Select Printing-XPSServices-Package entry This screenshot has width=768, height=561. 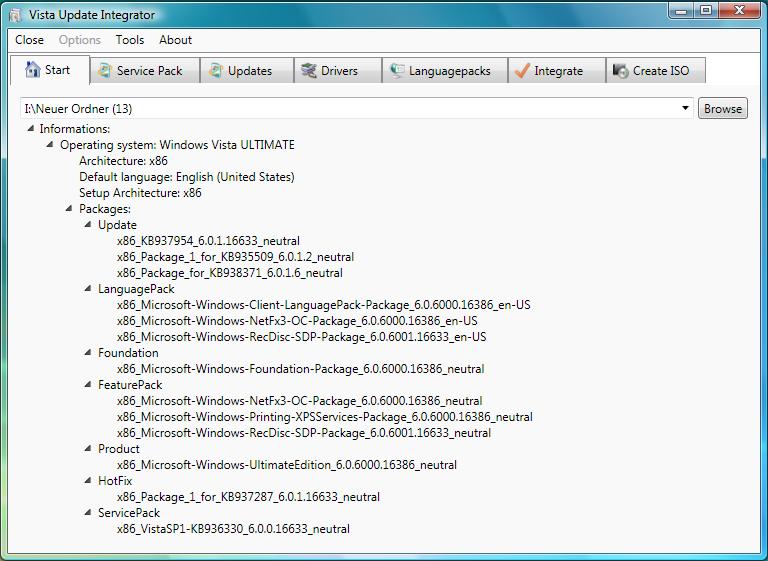click(325, 417)
